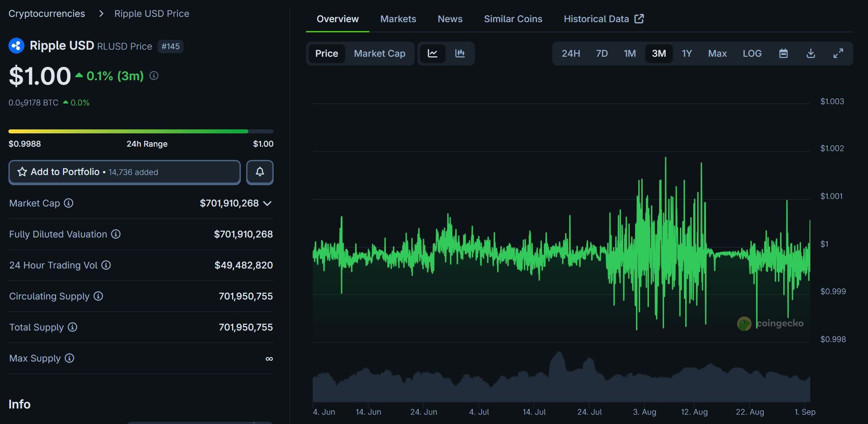Click the $49,482,820 trading volume value
The height and width of the screenshot is (424, 868).
tap(244, 265)
